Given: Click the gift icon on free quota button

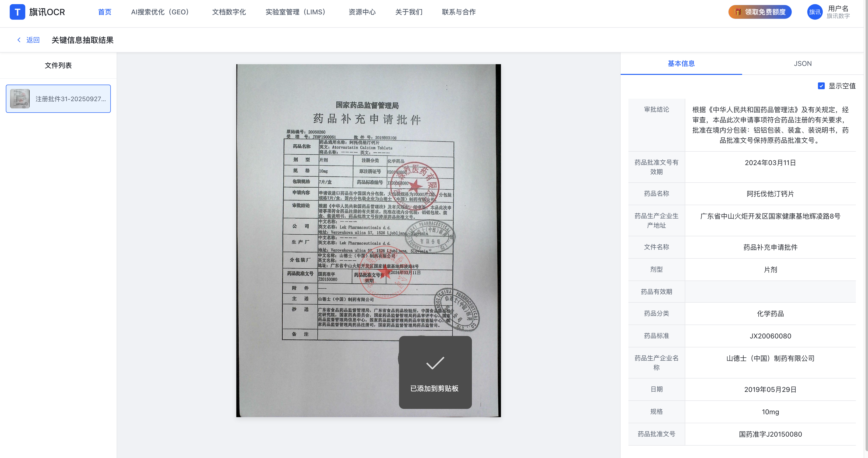Looking at the screenshot, I should pyautogui.click(x=738, y=12).
